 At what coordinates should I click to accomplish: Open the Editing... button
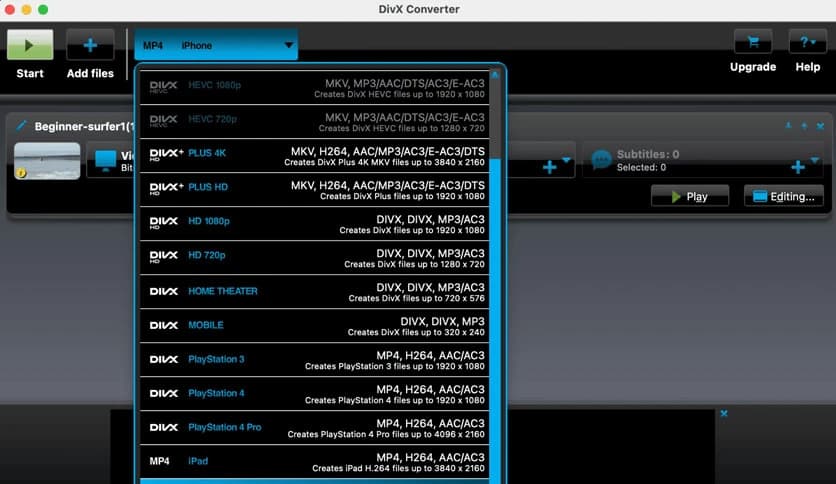(x=783, y=196)
